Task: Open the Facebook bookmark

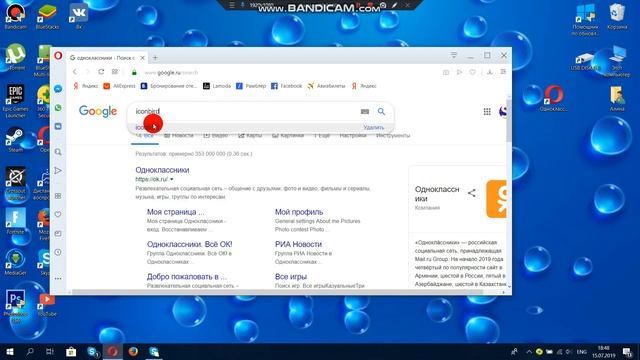Action: coord(287,86)
